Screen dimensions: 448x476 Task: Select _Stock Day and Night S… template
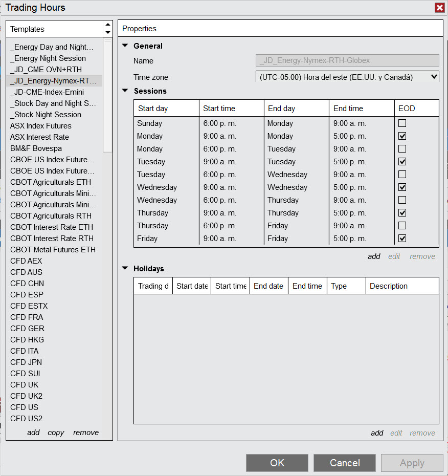point(54,103)
